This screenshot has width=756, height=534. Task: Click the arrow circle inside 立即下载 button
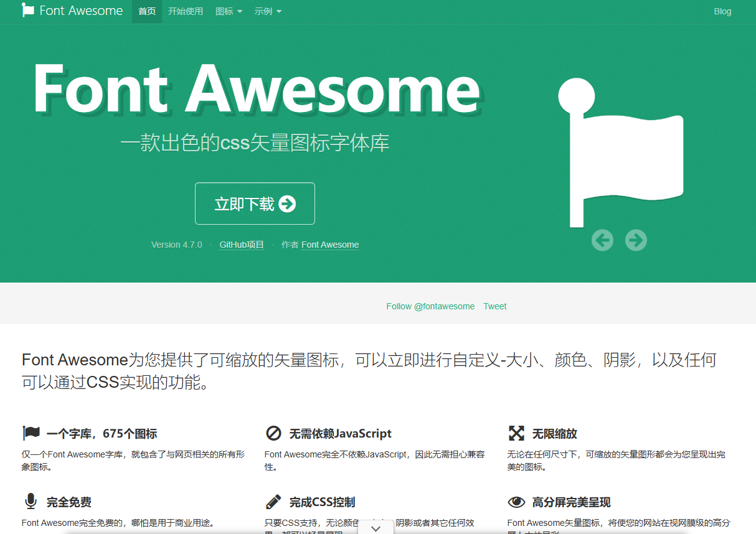(287, 204)
